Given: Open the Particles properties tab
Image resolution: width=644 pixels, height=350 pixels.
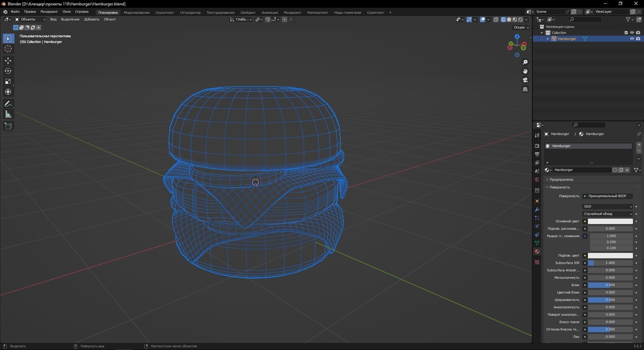Looking at the screenshot, I should coord(537,218).
